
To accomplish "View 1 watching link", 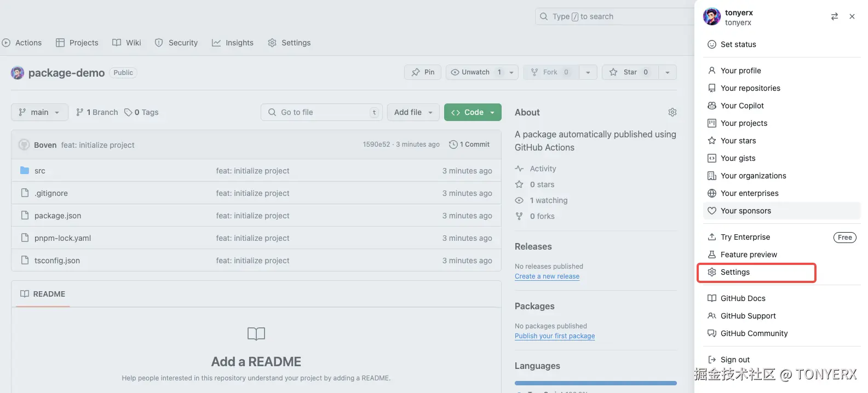I will (x=542, y=200).
